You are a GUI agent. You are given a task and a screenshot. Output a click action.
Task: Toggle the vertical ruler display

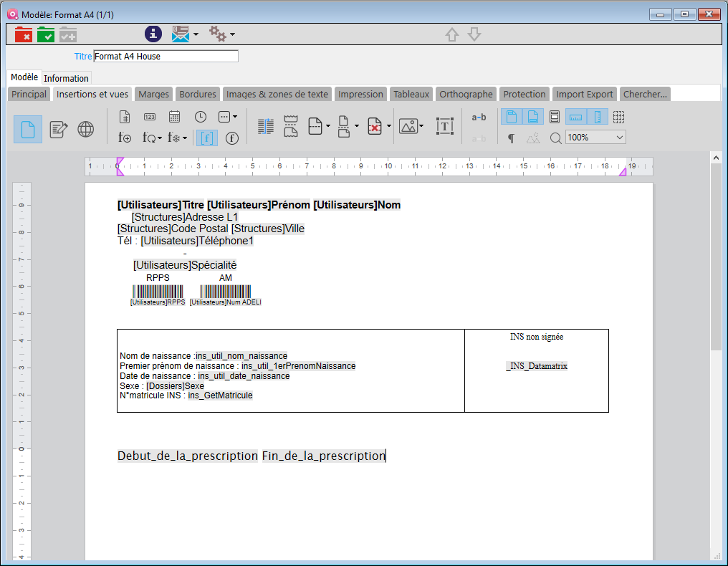598,117
